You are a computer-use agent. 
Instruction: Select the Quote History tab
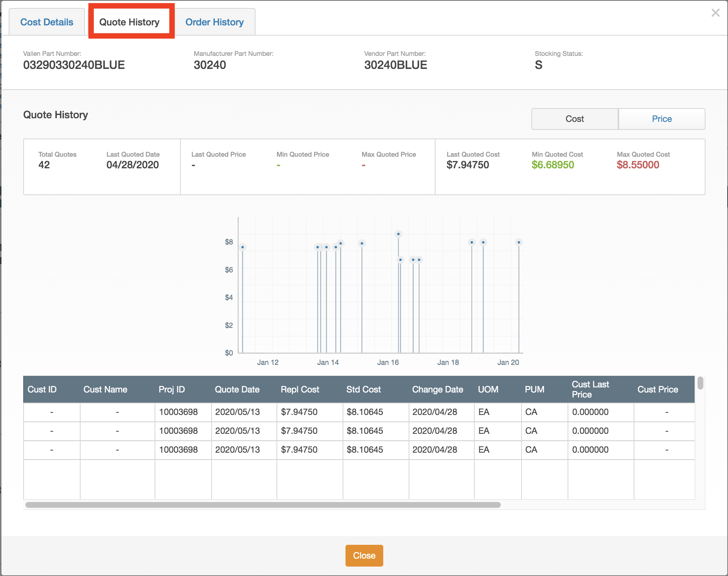pyautogui.click(x=130, y=22)
